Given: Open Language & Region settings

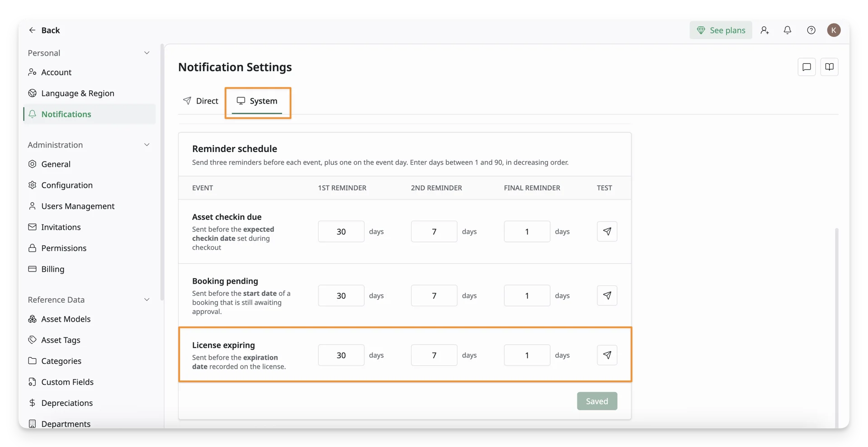Looking at the screenshot, I should click(90, 93).
